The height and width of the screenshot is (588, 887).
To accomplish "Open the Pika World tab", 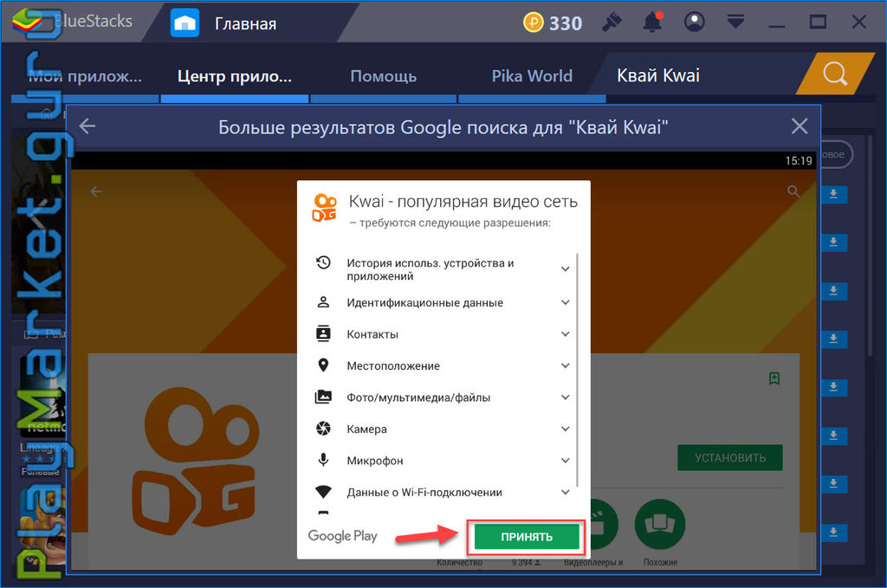I will [532, 75].
